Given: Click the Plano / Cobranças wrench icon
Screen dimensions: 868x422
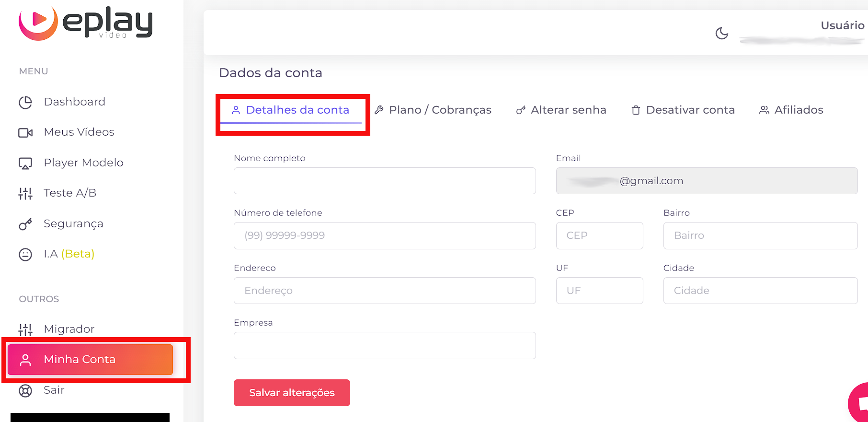Looking at the screenshot, I should (x=379, y=110).
